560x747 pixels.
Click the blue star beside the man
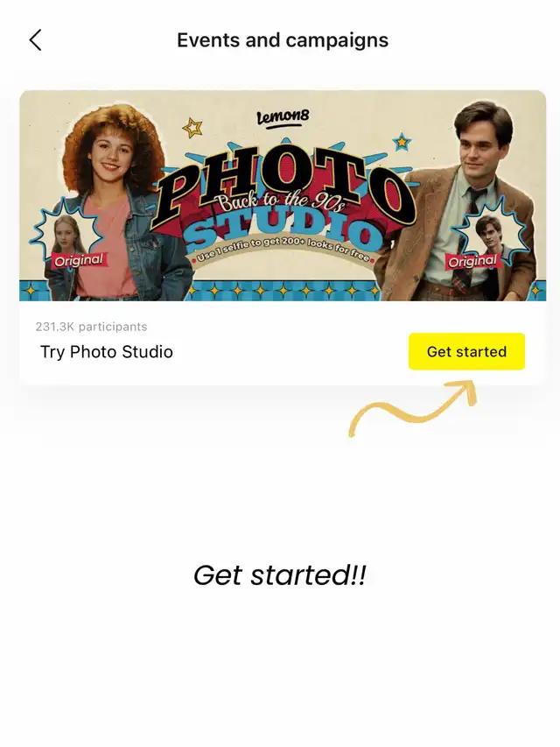[x=402, y=142]
